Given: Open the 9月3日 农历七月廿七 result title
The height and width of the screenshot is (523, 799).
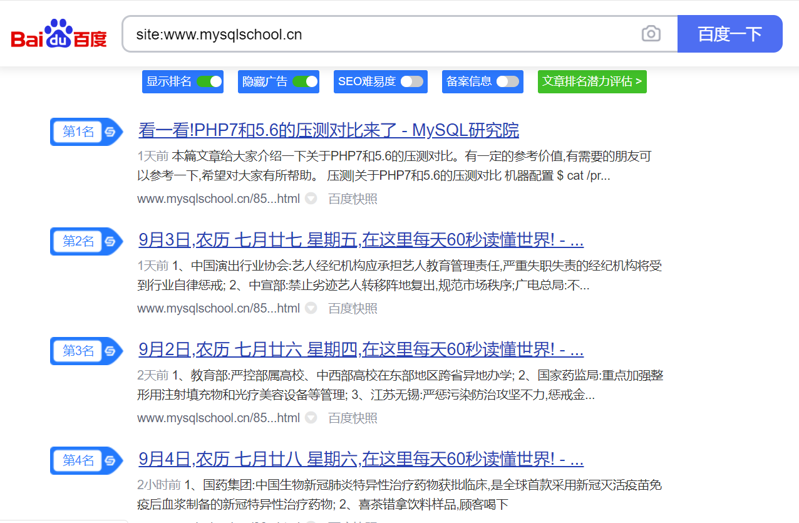Looking at the screenshot, I should coord(361,240).
